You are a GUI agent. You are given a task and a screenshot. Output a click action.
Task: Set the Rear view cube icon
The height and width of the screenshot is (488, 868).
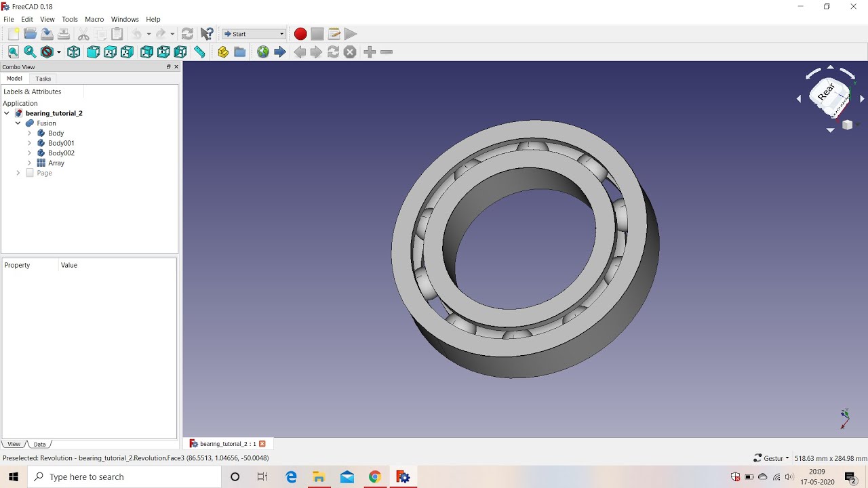[x=146, y=52]
